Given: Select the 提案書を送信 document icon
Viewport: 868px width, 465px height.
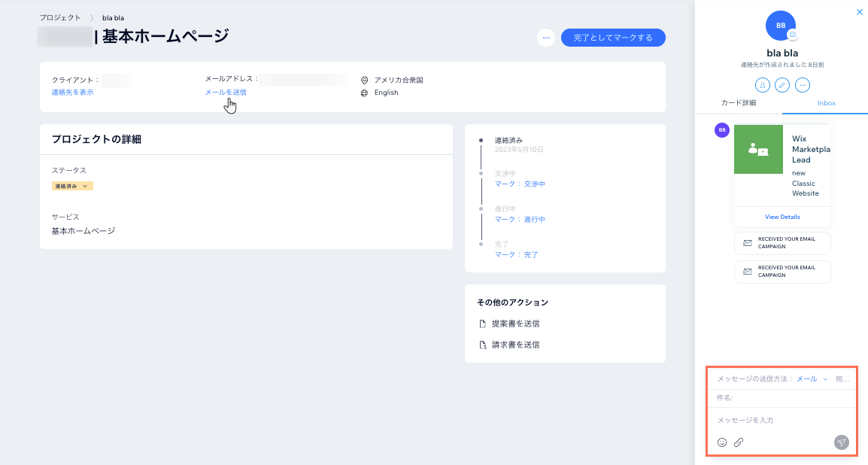Looking at the screenshot, I should click(482, 322).
